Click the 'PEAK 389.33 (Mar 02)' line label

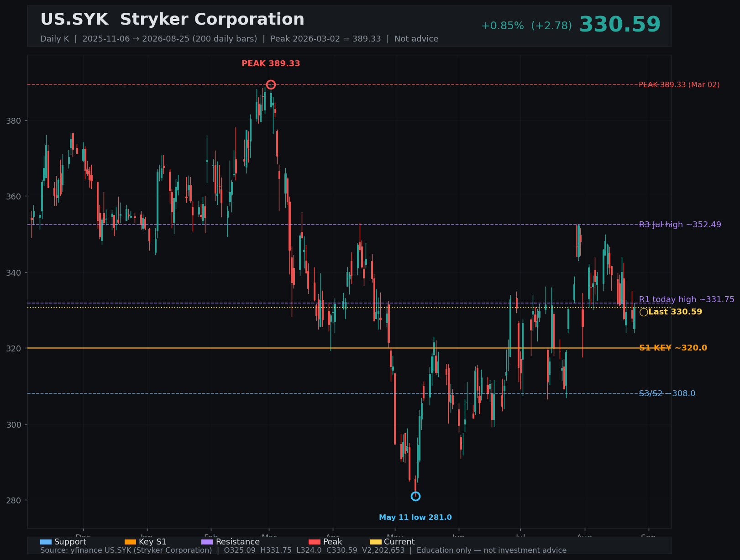click(x=679, y=85)
